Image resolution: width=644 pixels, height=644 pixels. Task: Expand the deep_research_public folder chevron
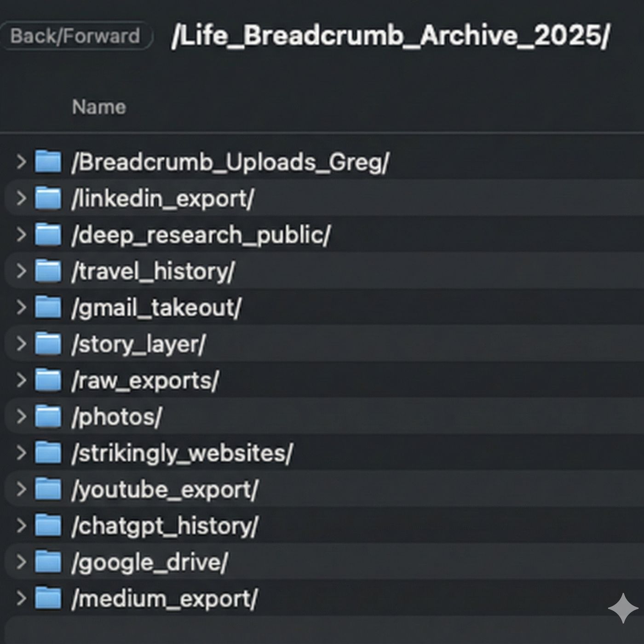pos(21,235)
